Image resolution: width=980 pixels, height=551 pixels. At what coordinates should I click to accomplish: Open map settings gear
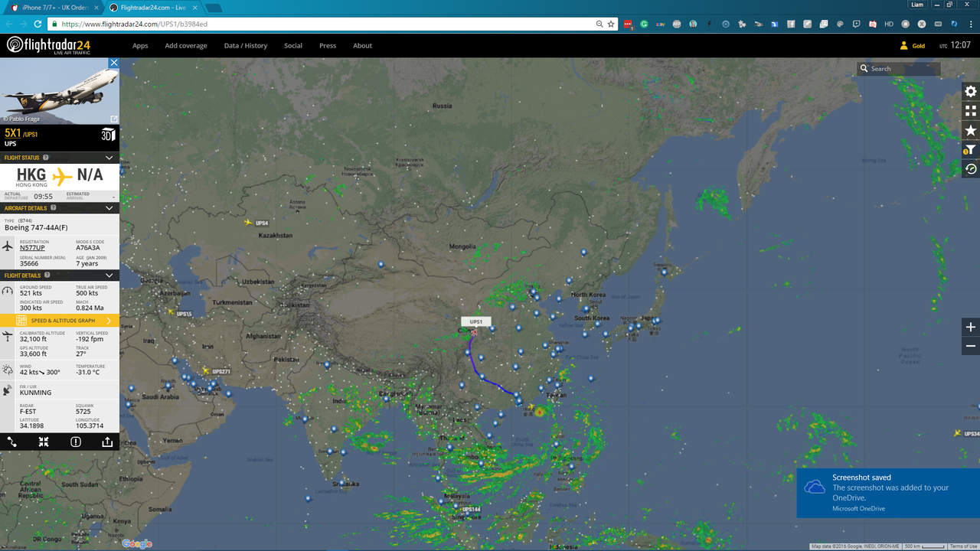[x=971, y=91]
